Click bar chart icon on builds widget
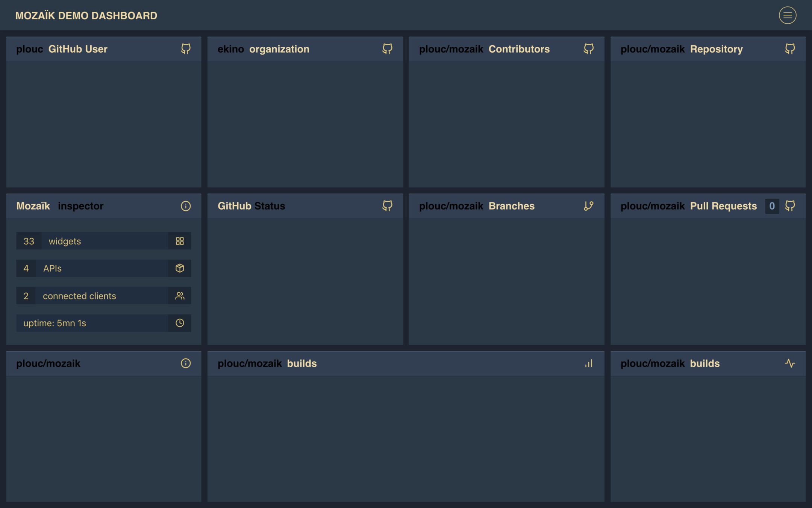812x508 pixels. coord(588,364)
